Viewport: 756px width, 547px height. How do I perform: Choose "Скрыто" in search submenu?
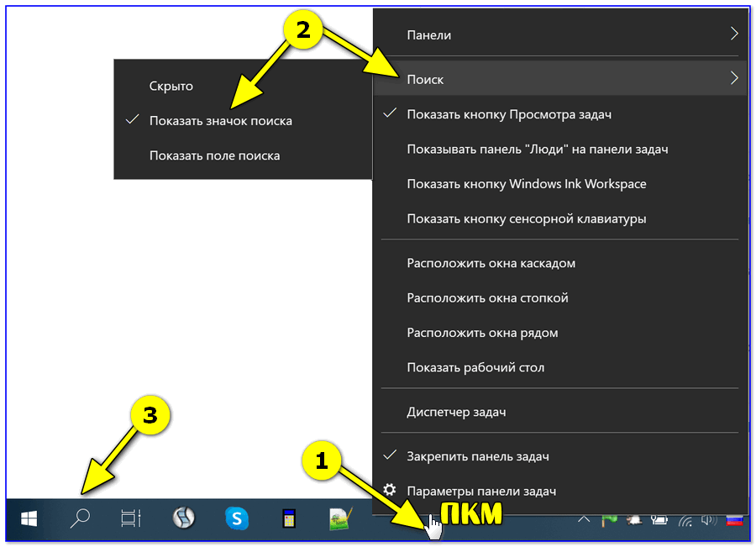tap(171, 86)
